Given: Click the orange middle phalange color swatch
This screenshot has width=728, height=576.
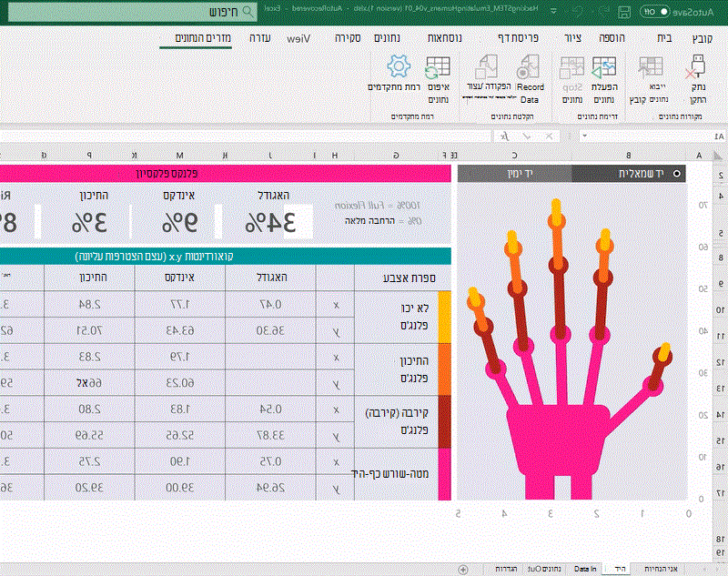Looking at the screenshot, I should pos(444,369).
